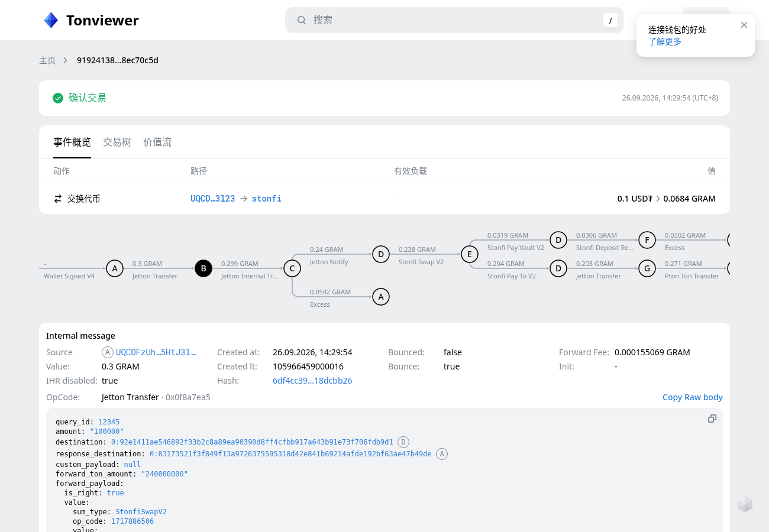Click the Stonfi Pay Vault V2 edge label
Viewport: 769px width, 532px height.
click(516, 248)
